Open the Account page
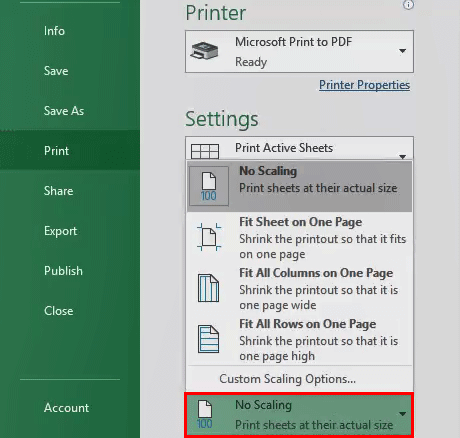460x438 pixels. pyautogui.click(x=66, y=408)
